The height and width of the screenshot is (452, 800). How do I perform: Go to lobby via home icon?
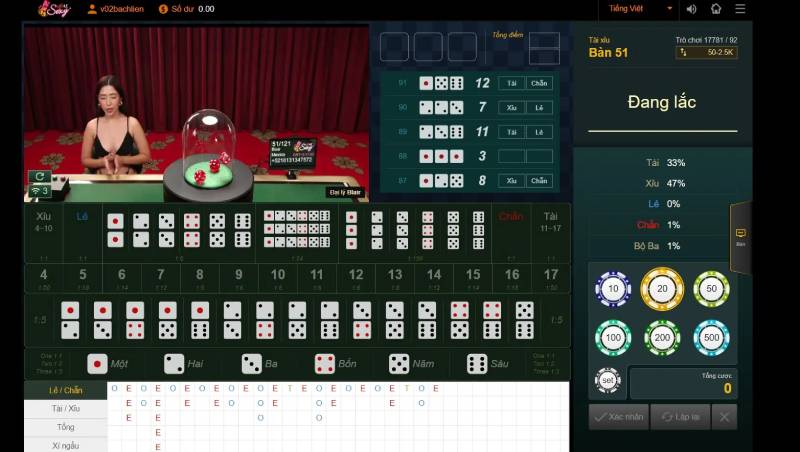click(716, 9)
